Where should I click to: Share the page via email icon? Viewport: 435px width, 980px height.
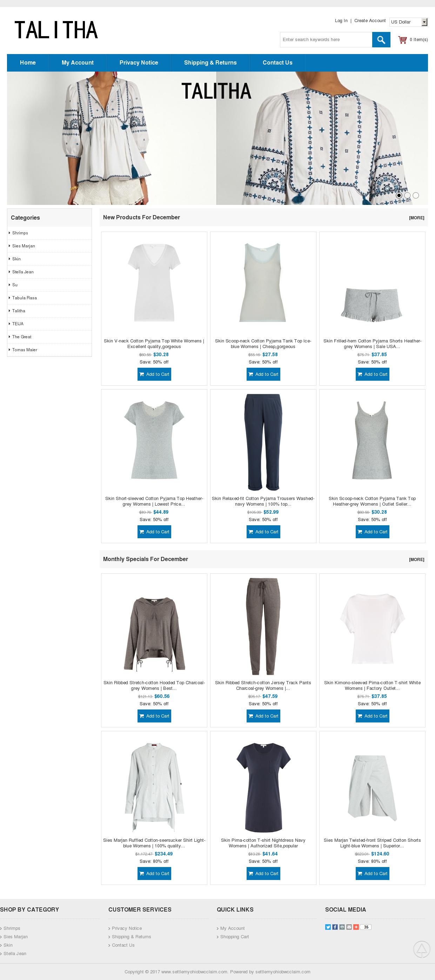[349, 927]
